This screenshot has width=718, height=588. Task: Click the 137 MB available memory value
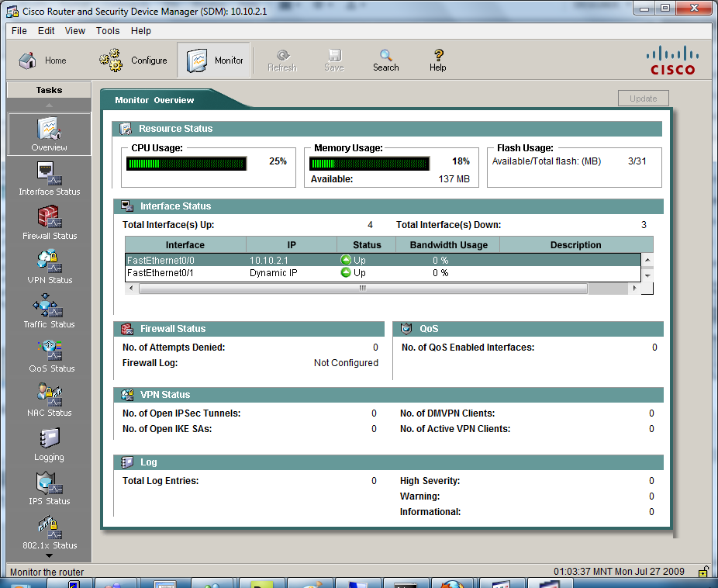coord(454,179)
